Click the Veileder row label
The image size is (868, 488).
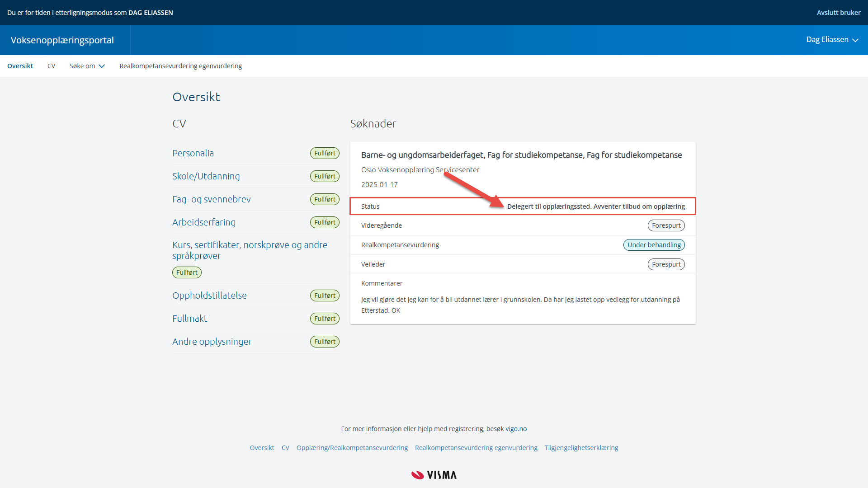click(x=373, y=264)
